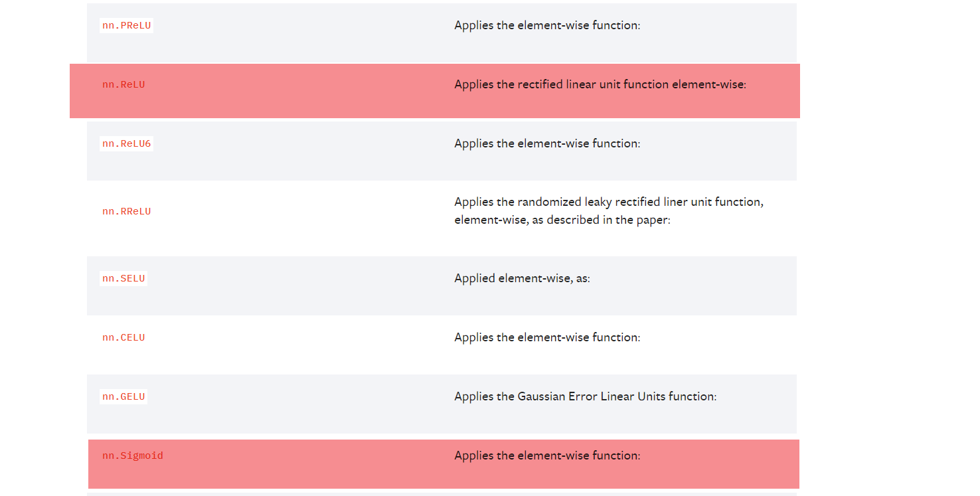The height and width of the screenshot is (496, 980).
Task: Follow the nn.Sigmoid link
Action: click(x=133, y=456)
